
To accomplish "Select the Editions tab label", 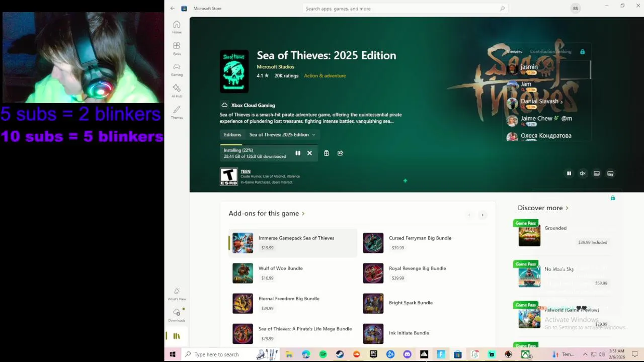I will [x=232, y=135].
